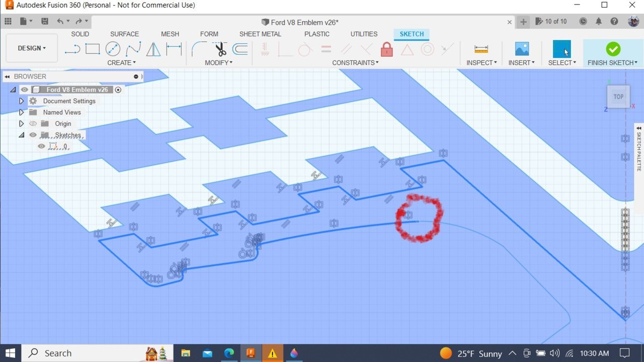Select the Offset tool in Modify
The width and height of the screenshot is (644, 362).
click(240, 49)
